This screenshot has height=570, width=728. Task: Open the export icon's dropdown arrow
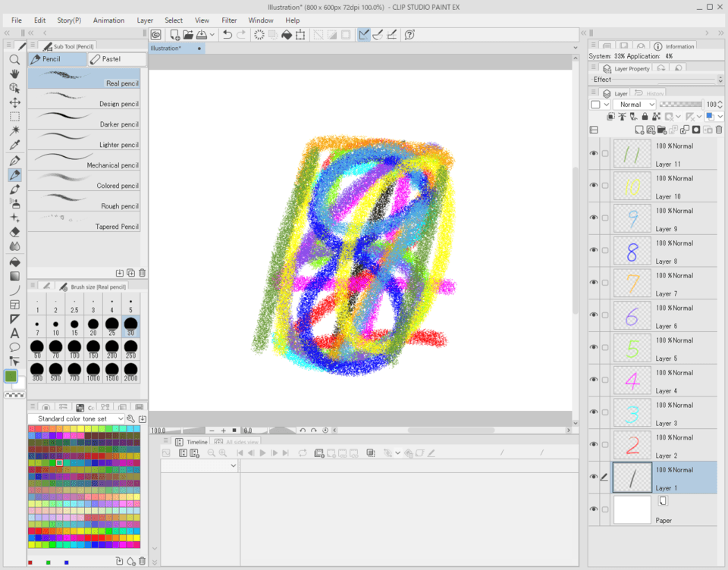[x=211, y=34]
